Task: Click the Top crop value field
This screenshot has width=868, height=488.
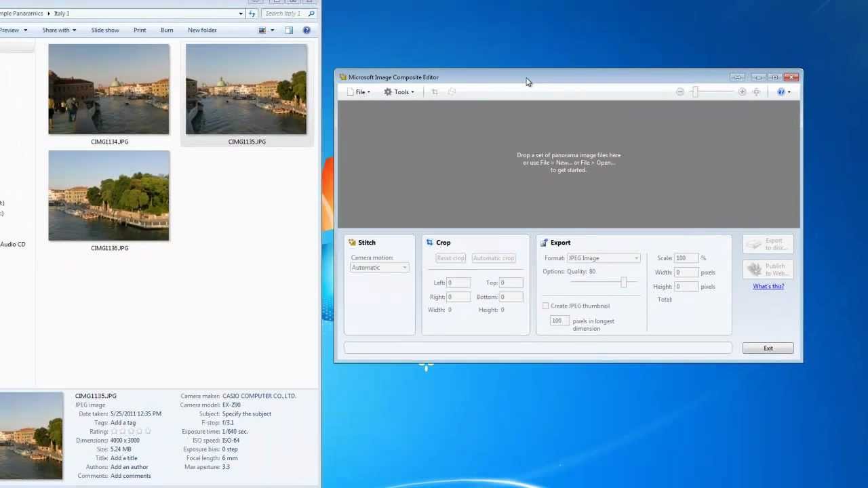Action: tap(511, 283)
